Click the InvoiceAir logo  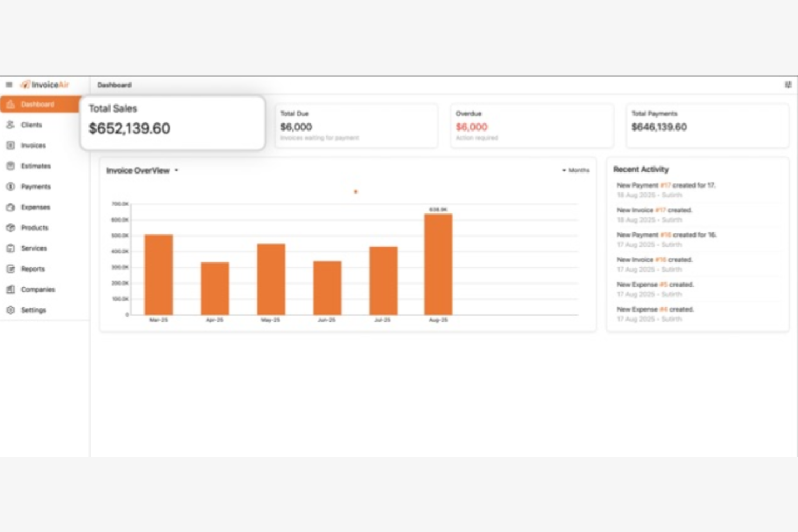point(45,85)
